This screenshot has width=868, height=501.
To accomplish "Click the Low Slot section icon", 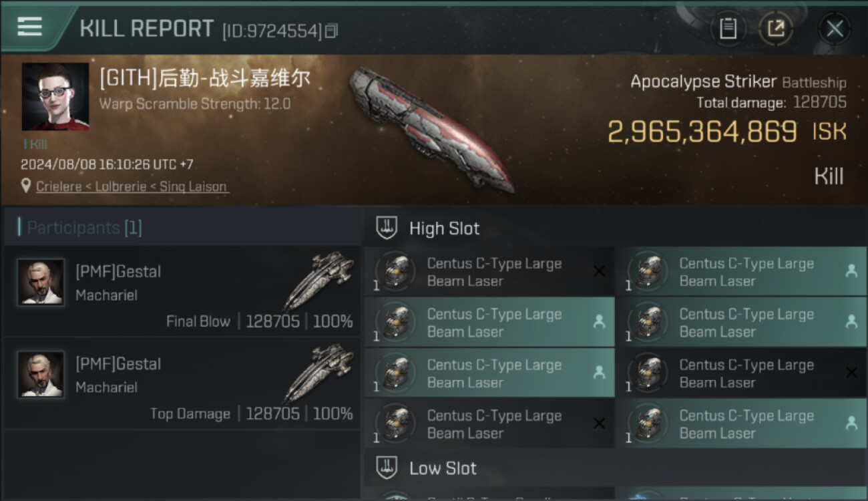I will click(x=387, y=467).
